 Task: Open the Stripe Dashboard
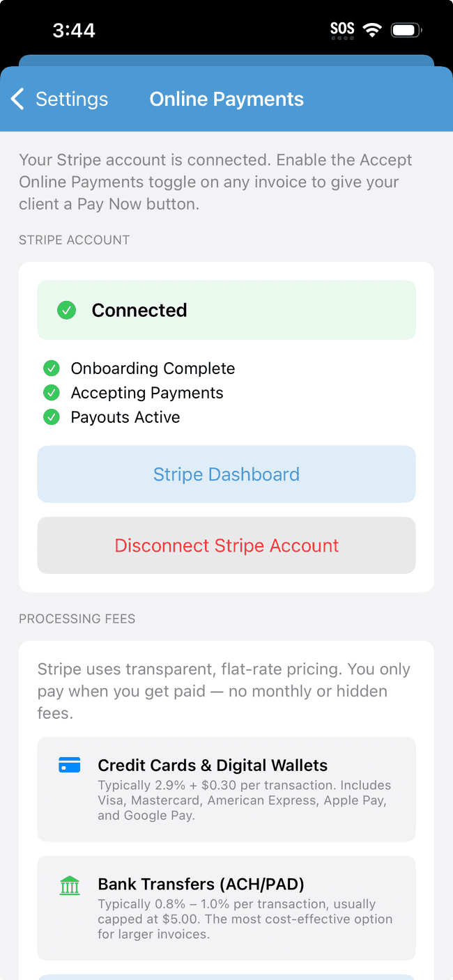[227, 474]
